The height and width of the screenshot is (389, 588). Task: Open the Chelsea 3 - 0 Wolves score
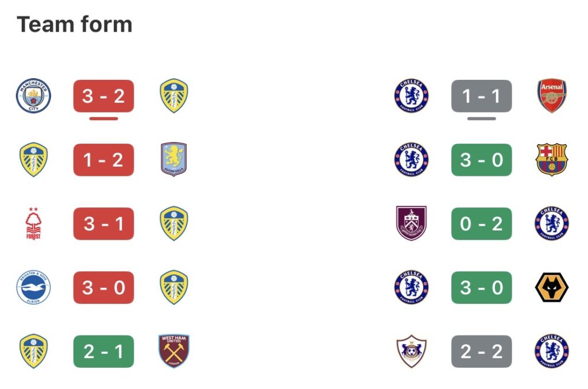[x=481, y=287]
